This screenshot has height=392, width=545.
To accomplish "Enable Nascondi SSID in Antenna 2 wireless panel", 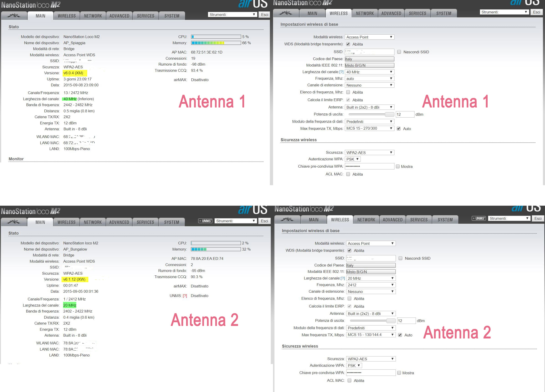I will (401, 258).
